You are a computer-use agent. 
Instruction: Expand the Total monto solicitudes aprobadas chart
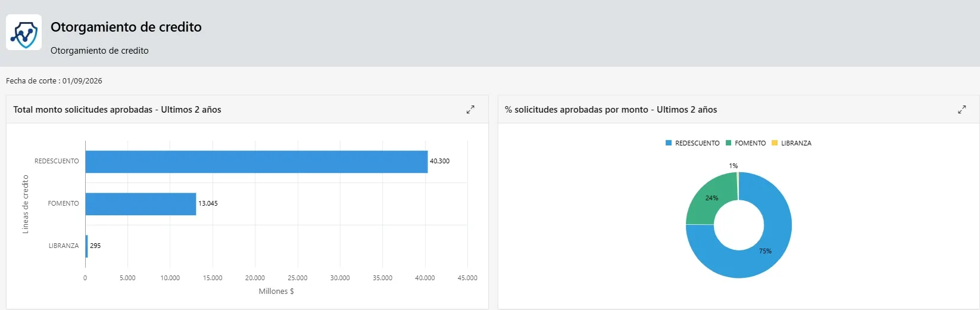tap(470, 110)
